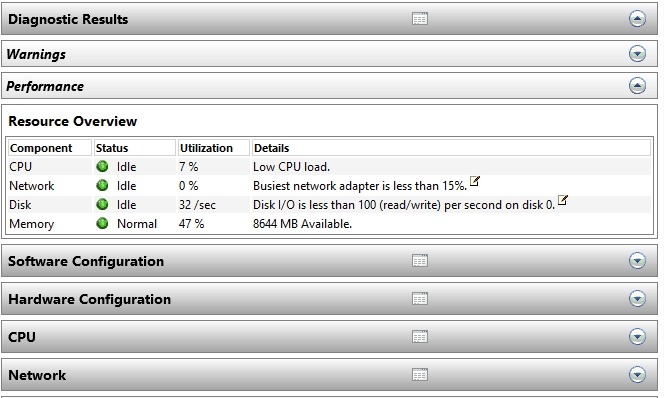Open the CPU section table icon
The image size is (664, 398).
point(420,337)
